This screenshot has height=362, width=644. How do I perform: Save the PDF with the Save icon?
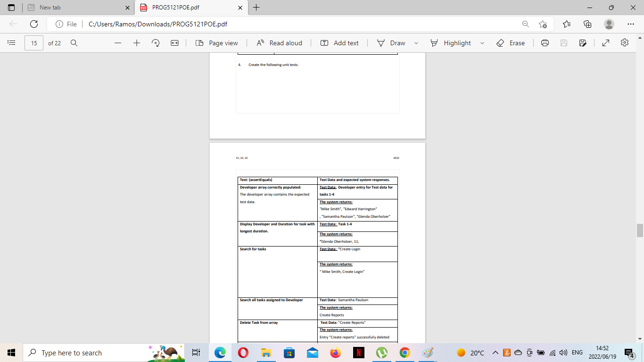click(564, 43)
